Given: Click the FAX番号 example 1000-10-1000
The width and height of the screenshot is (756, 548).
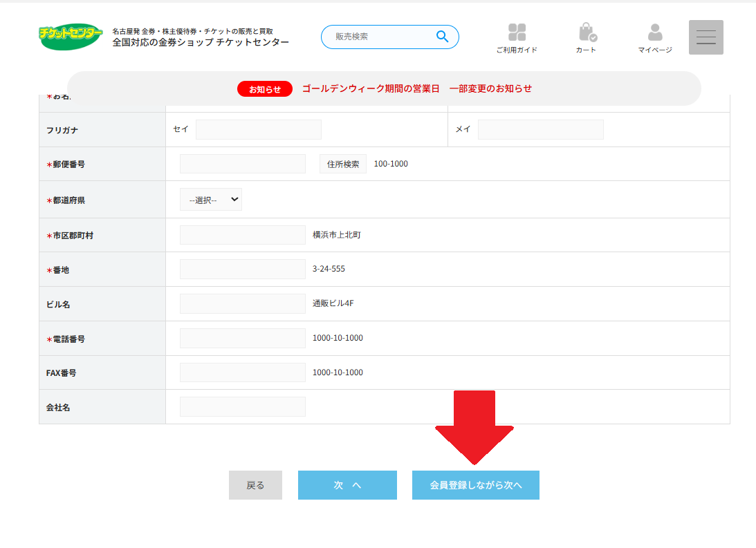Looking at the screenshot, I should click(338, 372).
